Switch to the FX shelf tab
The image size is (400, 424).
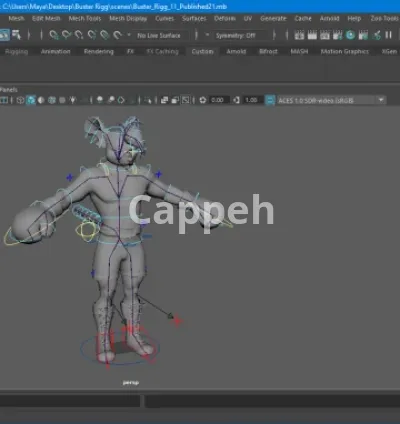(130, 52)
